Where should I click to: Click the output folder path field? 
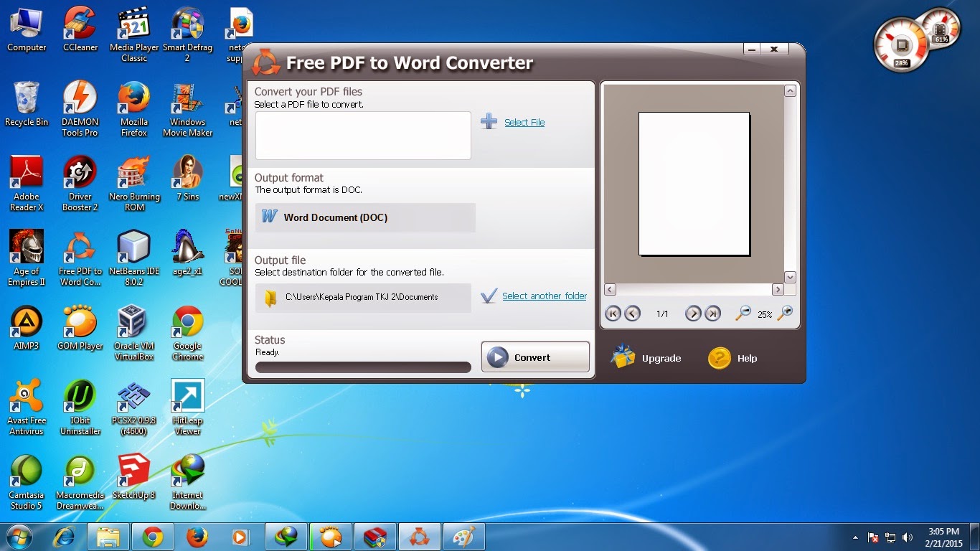point(363,297)
